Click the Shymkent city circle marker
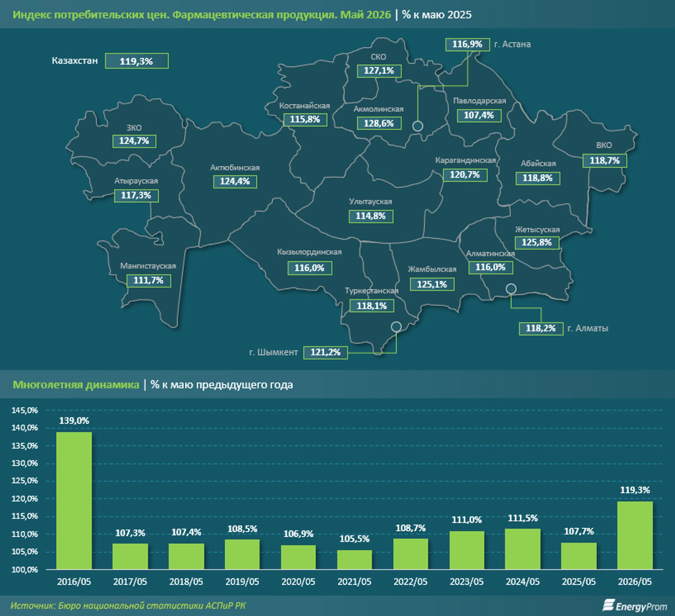Image resolution: width=675 pixels, height=616 pixels. pos(396,326)
